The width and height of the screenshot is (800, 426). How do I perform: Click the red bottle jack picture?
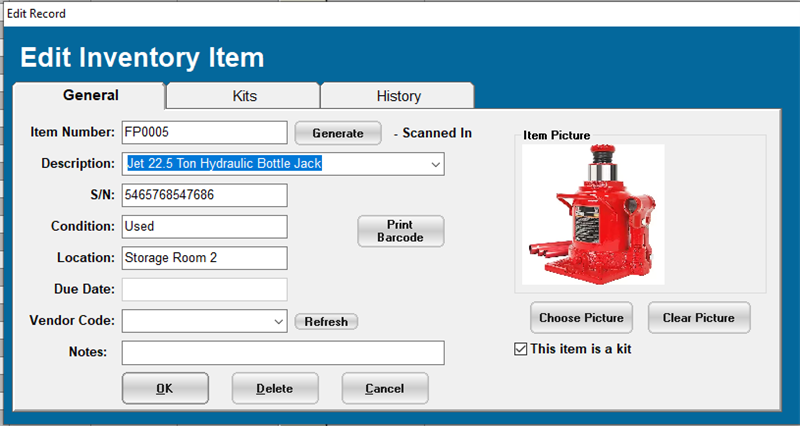pyautogui.click(x=593, y=214)
